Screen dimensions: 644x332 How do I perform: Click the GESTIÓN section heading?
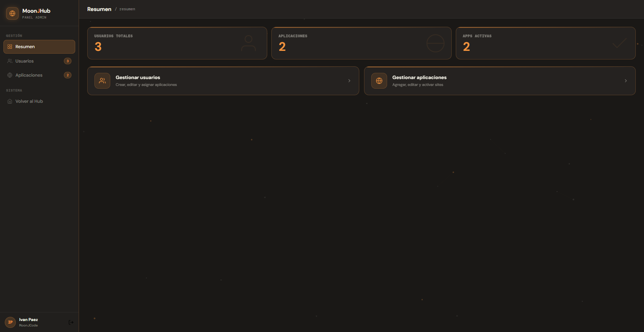click(x=14, y=36)
